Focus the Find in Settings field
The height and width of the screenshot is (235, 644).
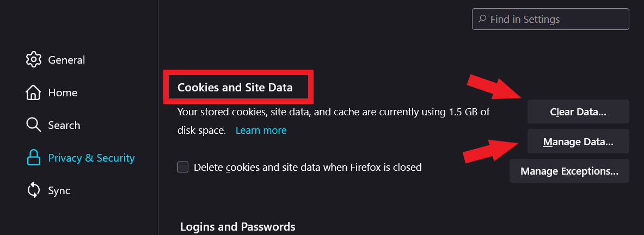pyautogui.click(x=555, y=19)
